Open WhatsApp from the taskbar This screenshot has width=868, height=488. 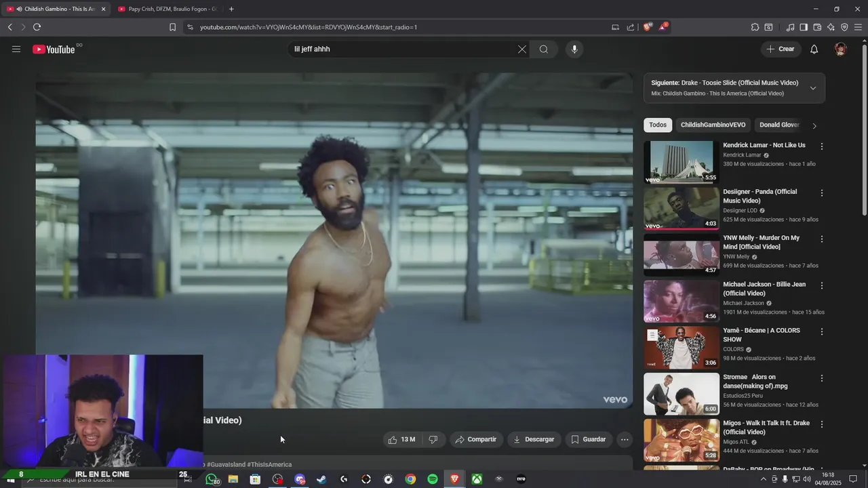(x=212, y=479)
